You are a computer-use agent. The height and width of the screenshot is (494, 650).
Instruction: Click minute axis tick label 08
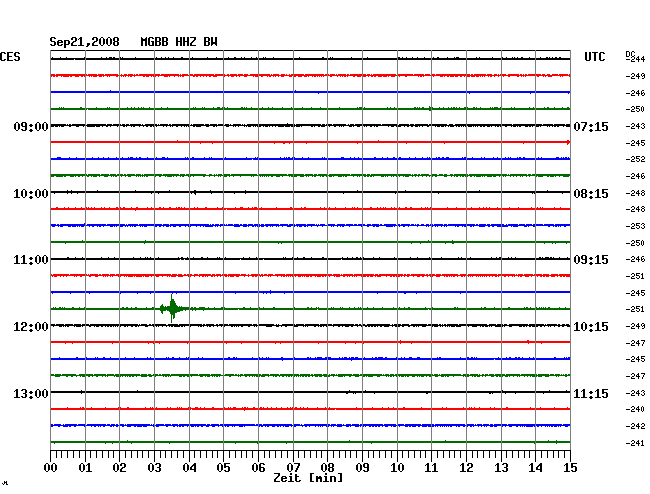tap(327, 467)
